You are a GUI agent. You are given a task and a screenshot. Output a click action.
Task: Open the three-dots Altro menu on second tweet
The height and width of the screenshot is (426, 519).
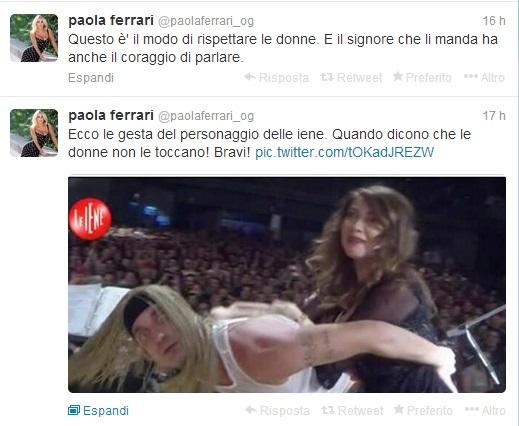click(471, 410)
